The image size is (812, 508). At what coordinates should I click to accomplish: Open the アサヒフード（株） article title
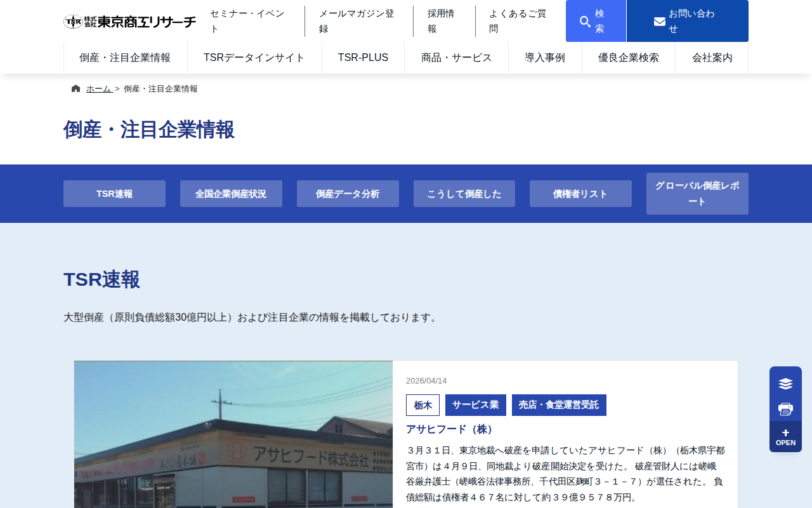click(450, 429)
